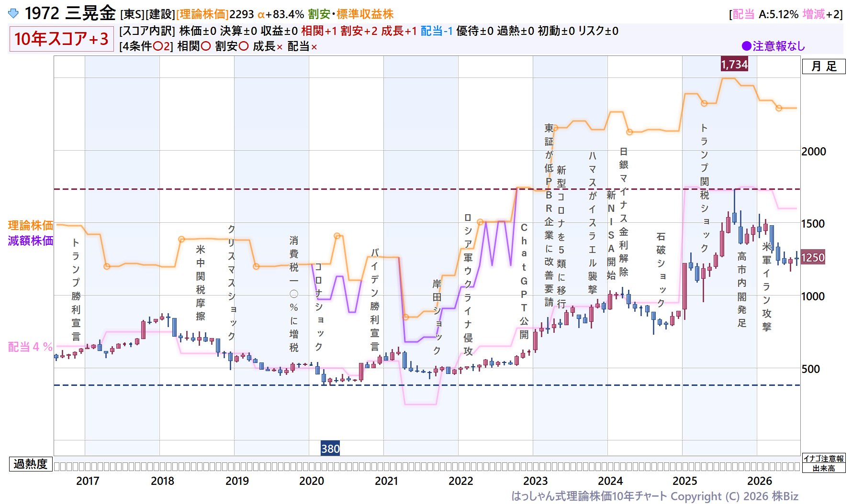Screen dimensions: 852x504
Task: Click the イナゴ注意報 label
Action: (x=824, y=458)
